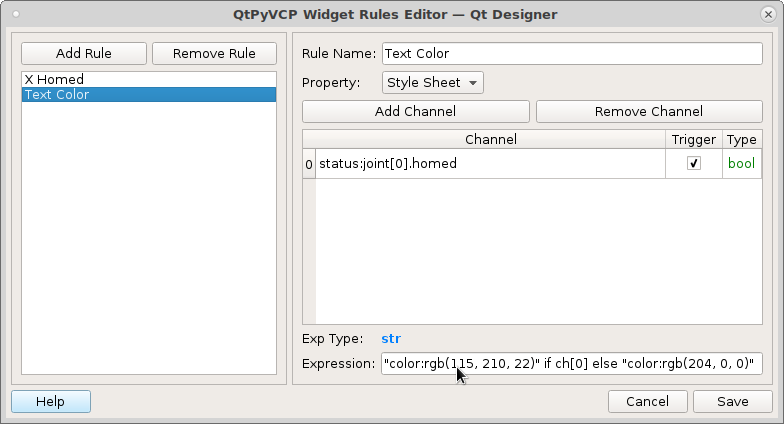The height and width of the screenshot is (424, 784).
Task: Toggle the Trigger checkbox for channel 0
Action: pyautogui.click(x=694, y=164)
